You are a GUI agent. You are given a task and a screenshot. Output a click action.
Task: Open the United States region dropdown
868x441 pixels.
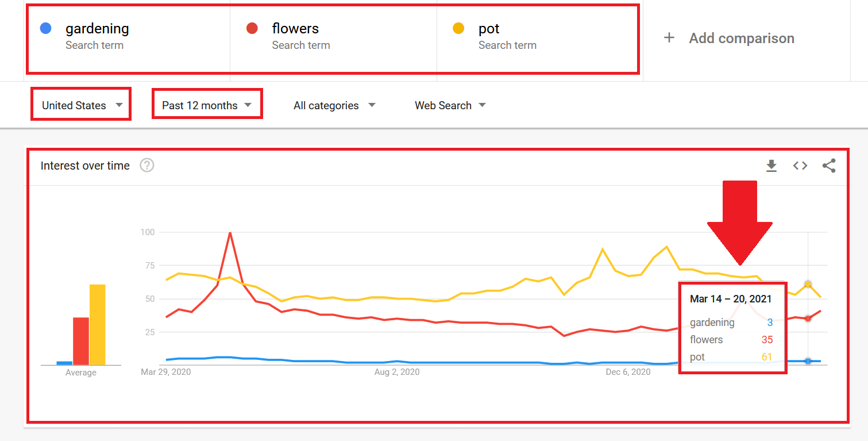coord(82,105)
